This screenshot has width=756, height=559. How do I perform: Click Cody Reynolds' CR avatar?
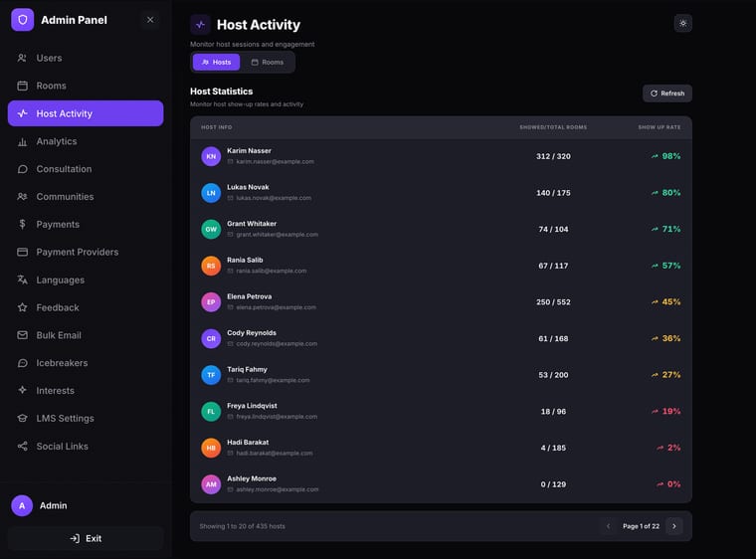click(211, 338)
